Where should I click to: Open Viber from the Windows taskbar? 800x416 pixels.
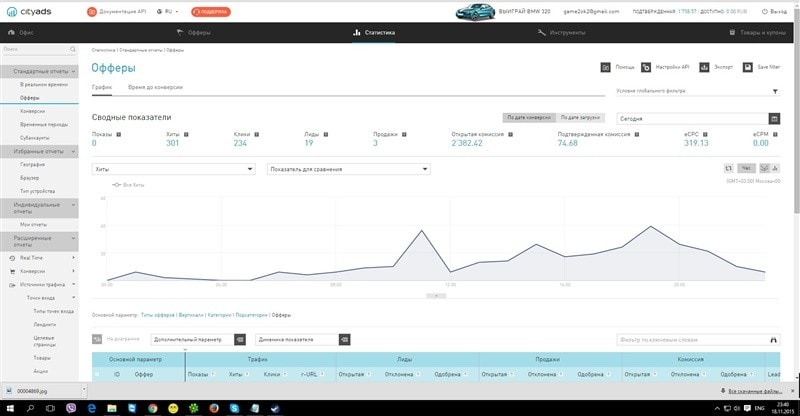pos(69,408)
